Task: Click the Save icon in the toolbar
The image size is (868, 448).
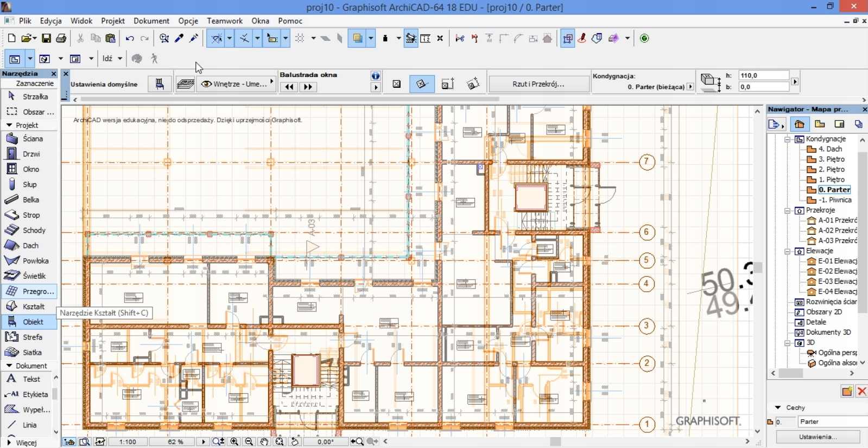Action: [46, 39]
